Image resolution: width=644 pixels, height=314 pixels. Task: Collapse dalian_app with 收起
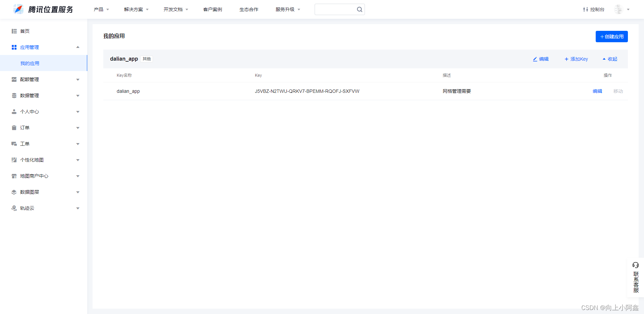(x=610, y=59)
